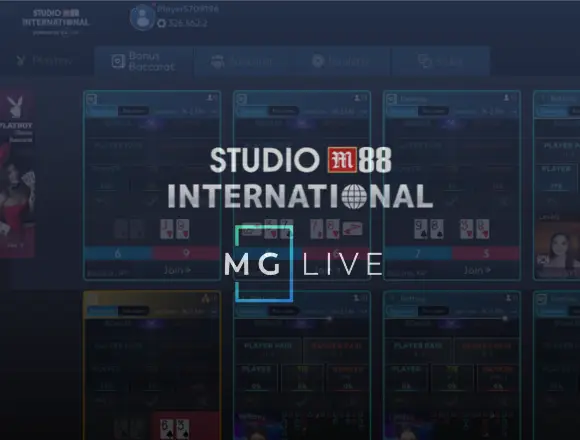
Task: Select the tab with the dealer icon
Action: tap(243, 61)
